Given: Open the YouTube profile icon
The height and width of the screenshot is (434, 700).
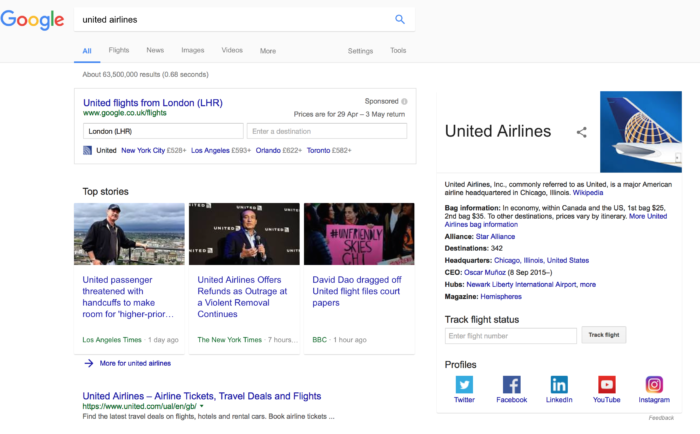Looking at the screenshot, I should 607,384.
